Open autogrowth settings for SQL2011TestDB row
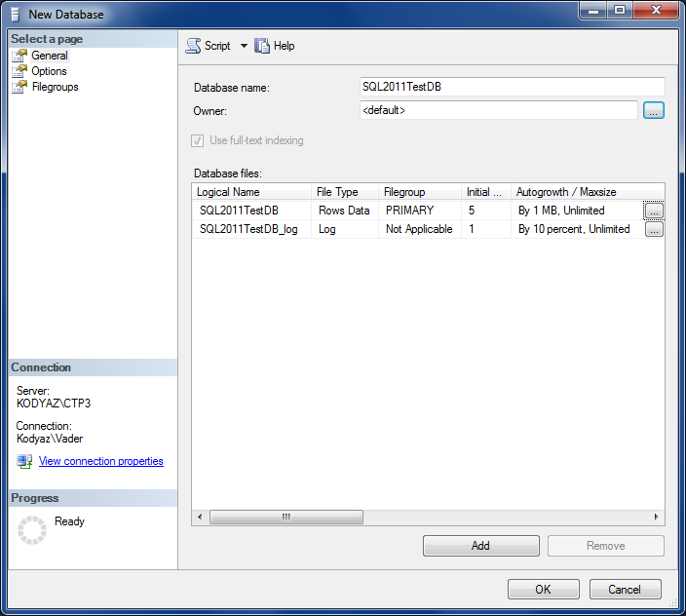Viewport: 686px width, 616px height. (x=654, y=211)
